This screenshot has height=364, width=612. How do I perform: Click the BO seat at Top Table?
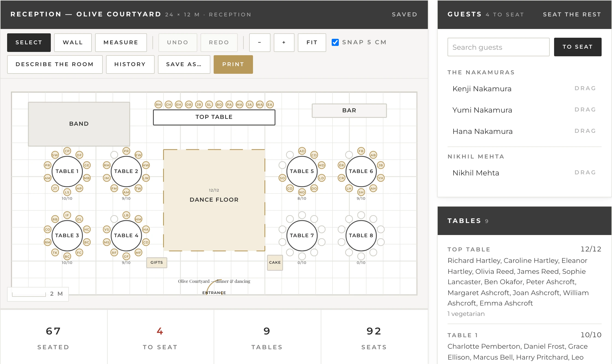[x=219, y=104]
